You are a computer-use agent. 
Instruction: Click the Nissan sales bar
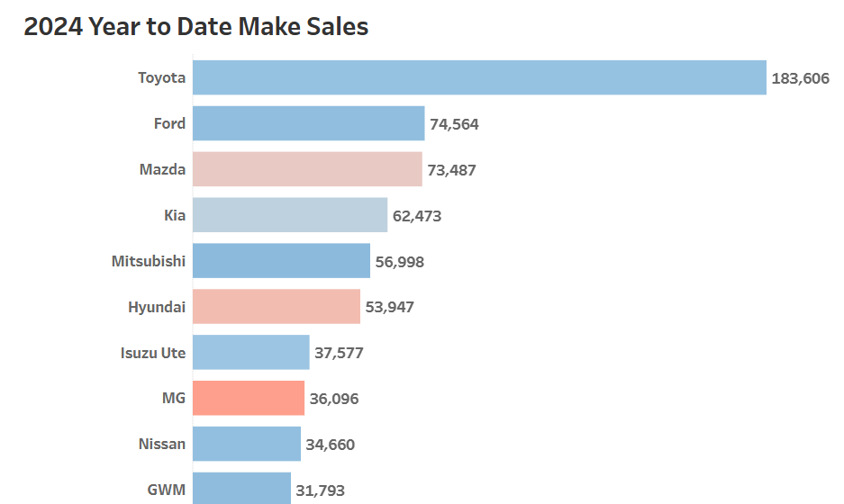click(247, 445)
